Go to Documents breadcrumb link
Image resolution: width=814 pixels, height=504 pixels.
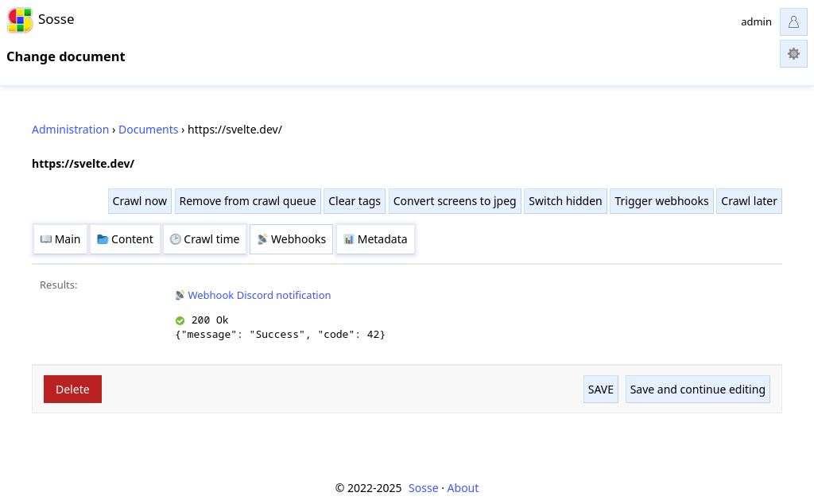[149, 130]
